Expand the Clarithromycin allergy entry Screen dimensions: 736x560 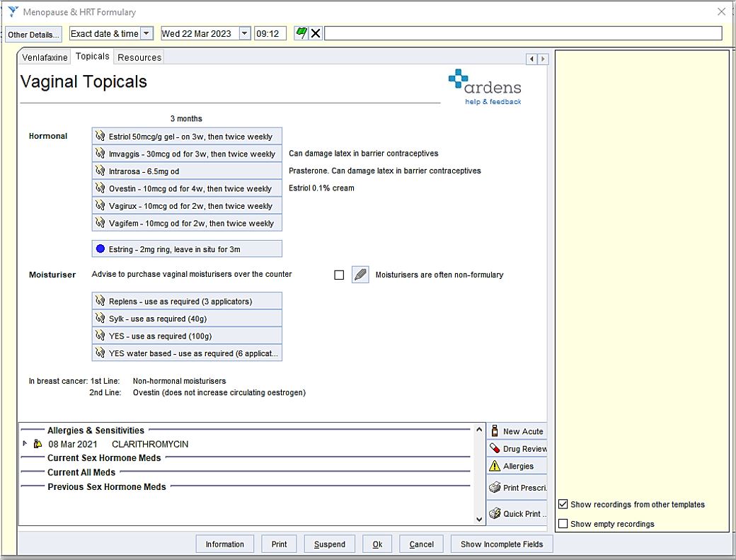click(x=25, y=443)
